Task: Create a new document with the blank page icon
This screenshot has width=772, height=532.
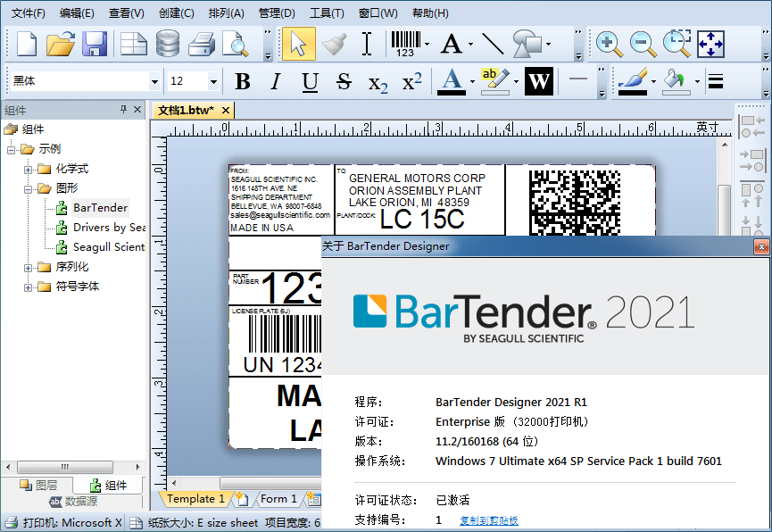Action: [x=27, y=44]
